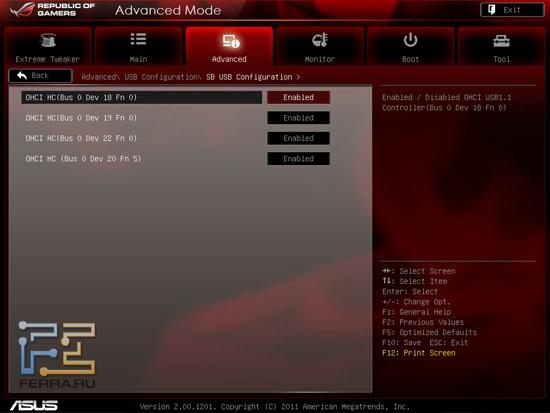Select the Advanced tab label

[x=229, y=59]
